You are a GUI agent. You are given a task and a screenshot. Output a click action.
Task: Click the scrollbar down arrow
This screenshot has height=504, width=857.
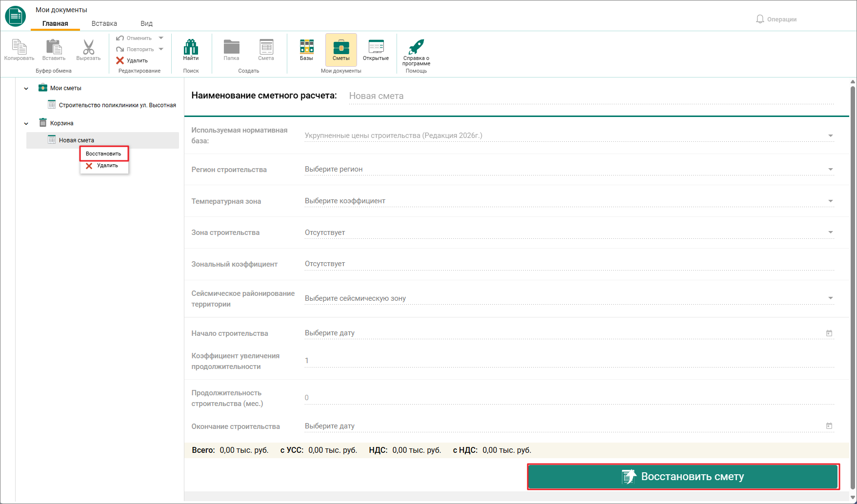853,498
